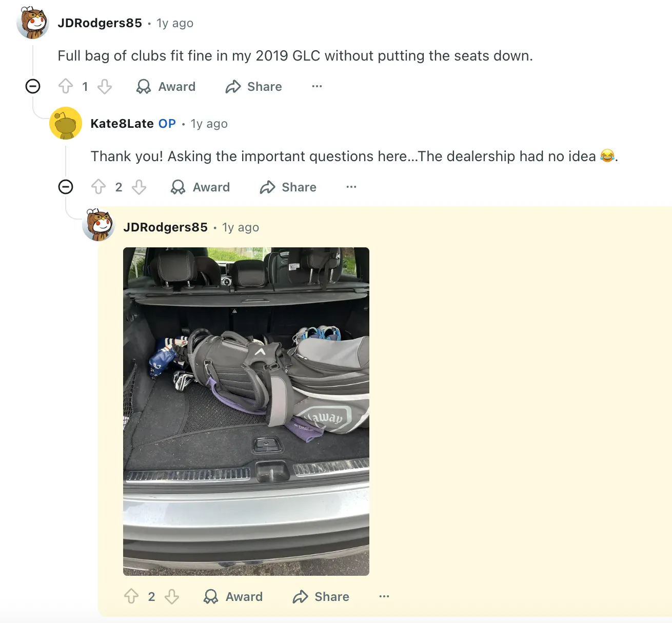Screen dimensions: 672x623
Task: Collapse JDRodgers85's top comment thread
Action: click(x=33, y=86)
